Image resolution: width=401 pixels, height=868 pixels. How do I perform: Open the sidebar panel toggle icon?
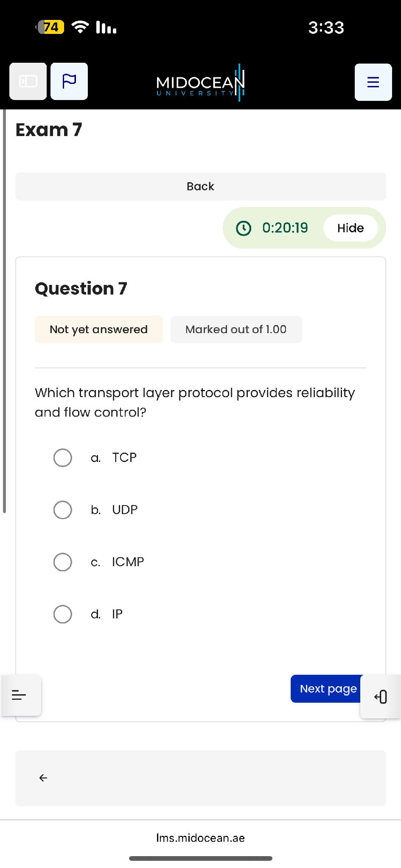click(x=28, y=81)
